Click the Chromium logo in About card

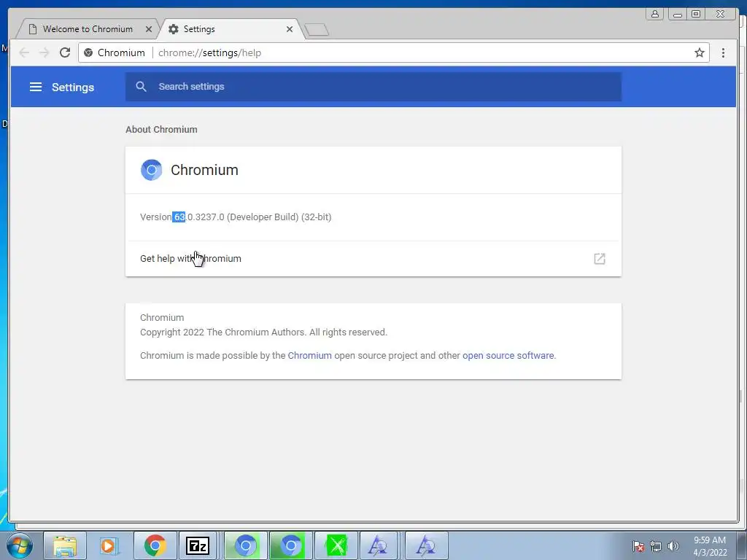(x=152, y=169)
